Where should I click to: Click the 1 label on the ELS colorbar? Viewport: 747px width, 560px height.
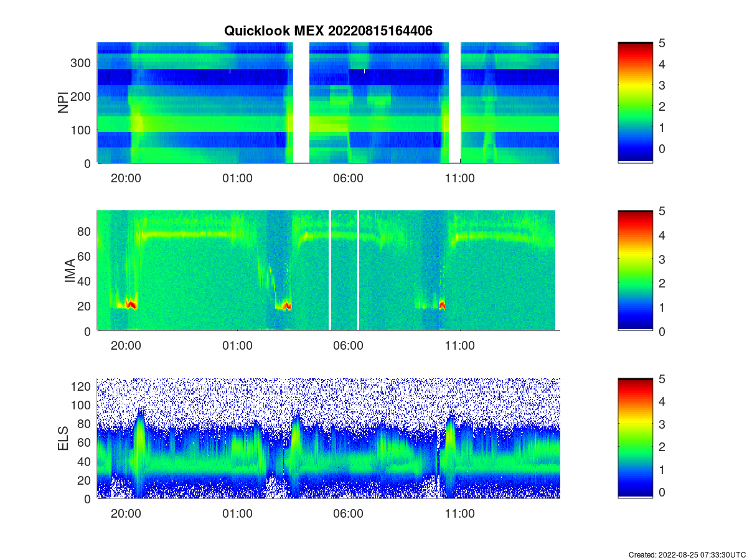[x=662, y=469]
